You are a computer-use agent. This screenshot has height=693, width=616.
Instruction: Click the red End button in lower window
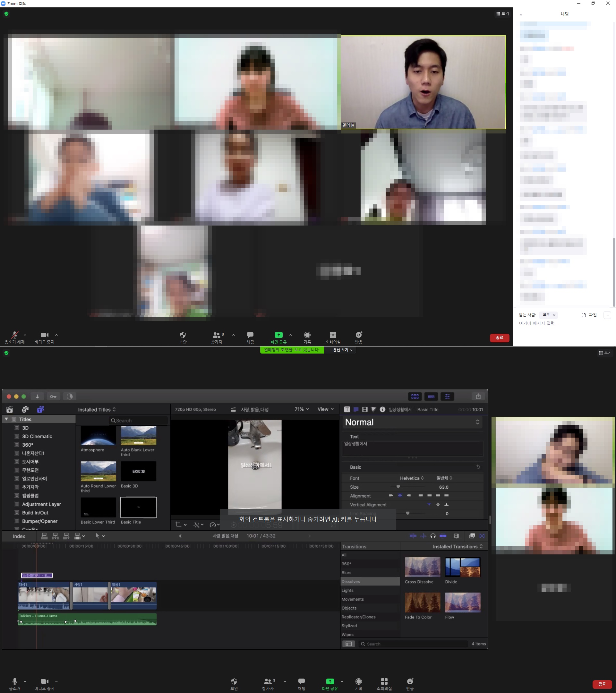point(602,684)
